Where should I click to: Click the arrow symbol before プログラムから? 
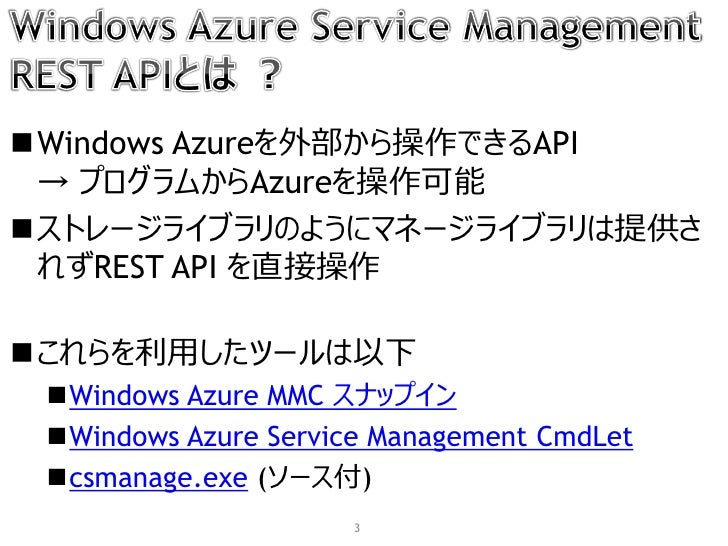[x=53, y=182]
